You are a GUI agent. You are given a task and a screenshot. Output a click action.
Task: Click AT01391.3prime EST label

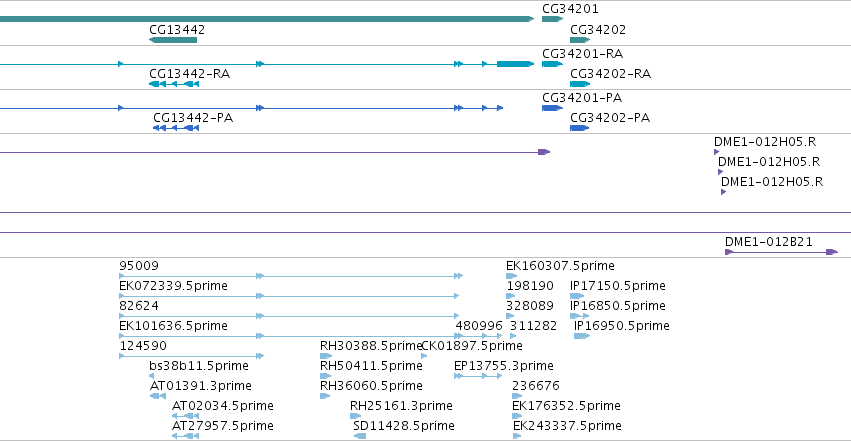click(x=200, y=386)
